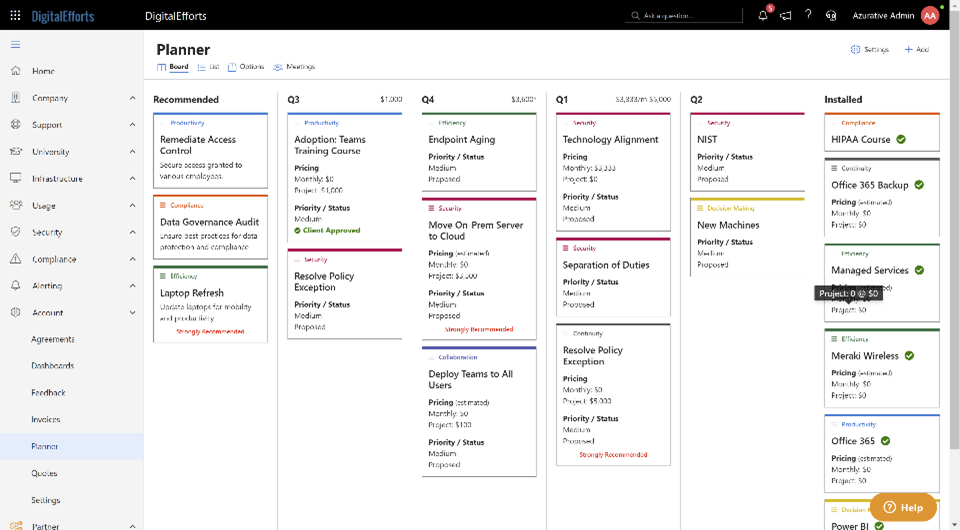Click the Support icon in sidebar
This screenshot has width=960, height=530.
coord(16,124)
